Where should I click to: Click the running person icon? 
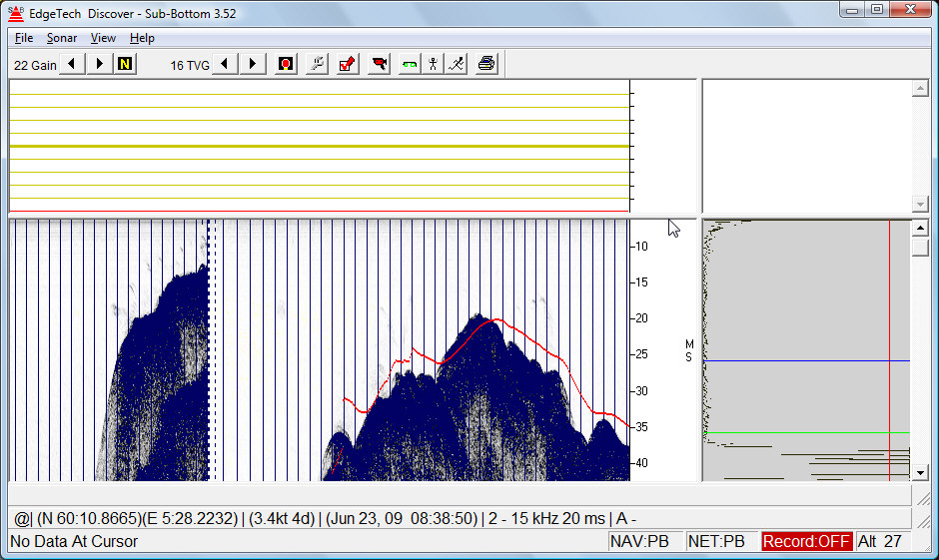tap(456, 64)
